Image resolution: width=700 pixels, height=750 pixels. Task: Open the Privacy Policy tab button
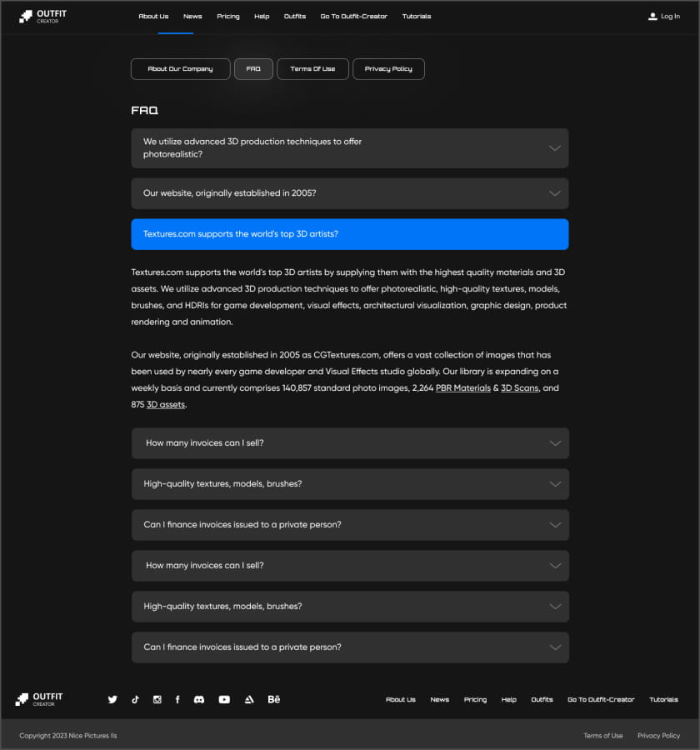[x=388, y=69]
